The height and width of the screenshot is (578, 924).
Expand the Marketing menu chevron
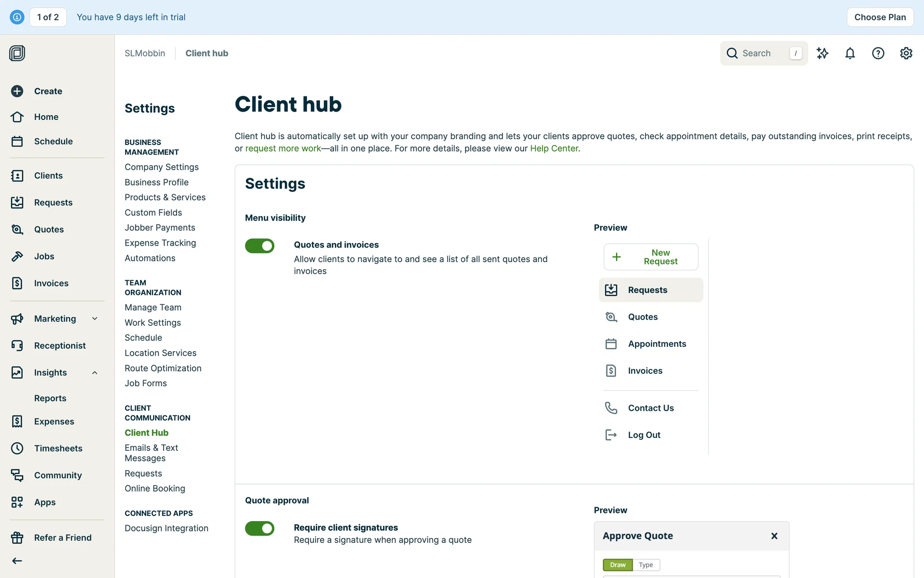point(95,318)
